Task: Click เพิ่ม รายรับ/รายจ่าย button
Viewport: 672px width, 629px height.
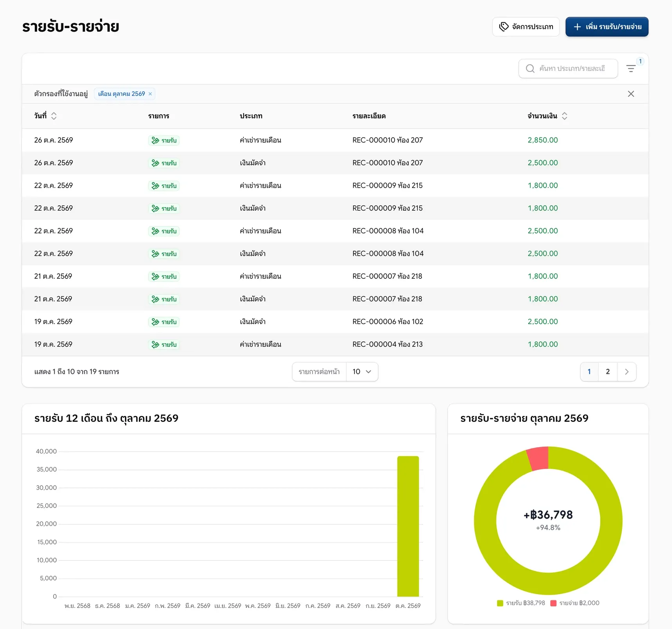Action: (x=607, y=27)
